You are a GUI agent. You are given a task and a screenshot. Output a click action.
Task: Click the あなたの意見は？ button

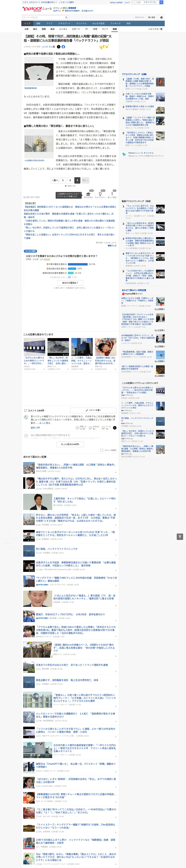(70, 283)
